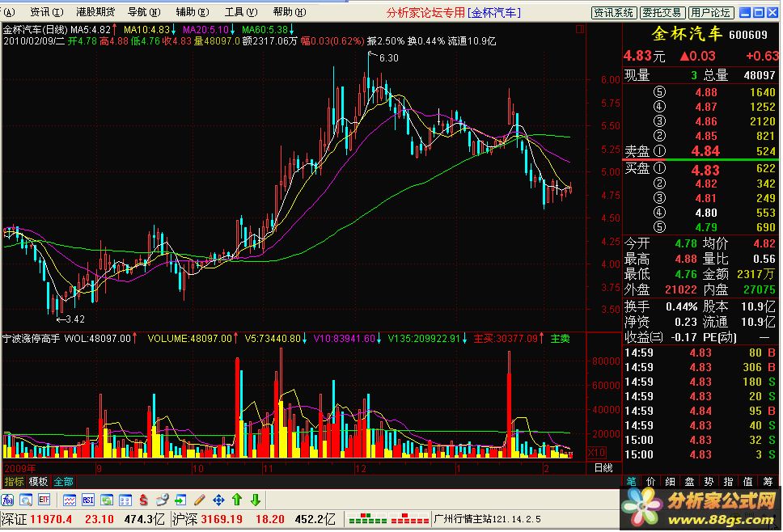Click the 外盘 21022 value
The image size is (783, 532).
[x=680, y=289]
